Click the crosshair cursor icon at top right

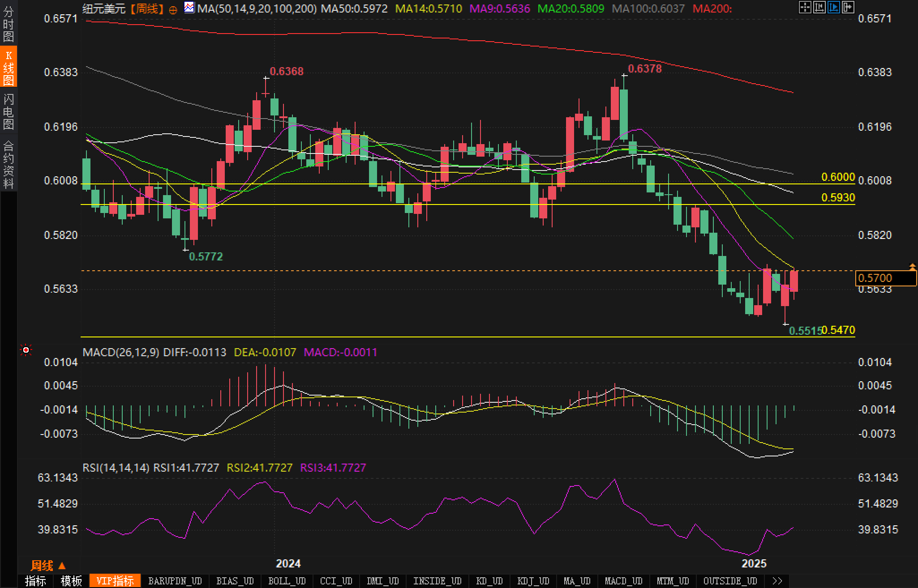(805, 7)
